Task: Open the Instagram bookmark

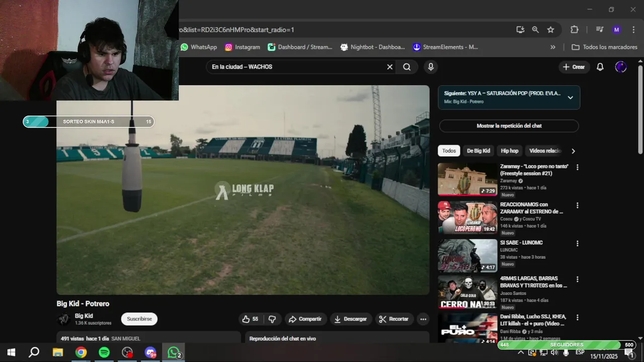Action: coord(243,47)
